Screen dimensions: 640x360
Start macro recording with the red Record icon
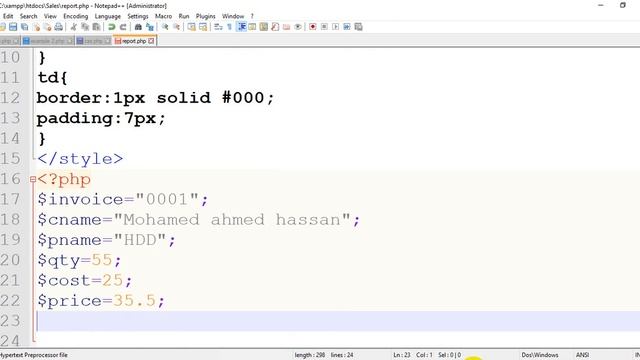click(313, 27)
